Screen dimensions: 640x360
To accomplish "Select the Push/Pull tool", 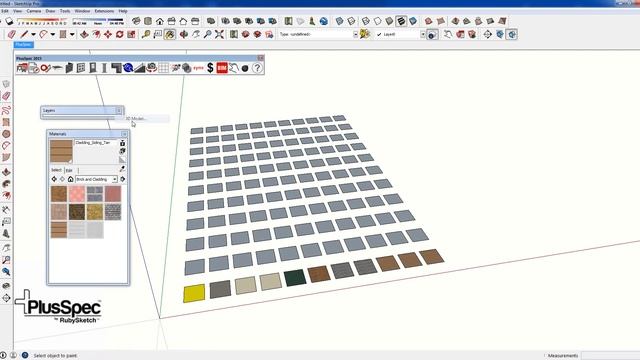I will click(x=84, y=34).
